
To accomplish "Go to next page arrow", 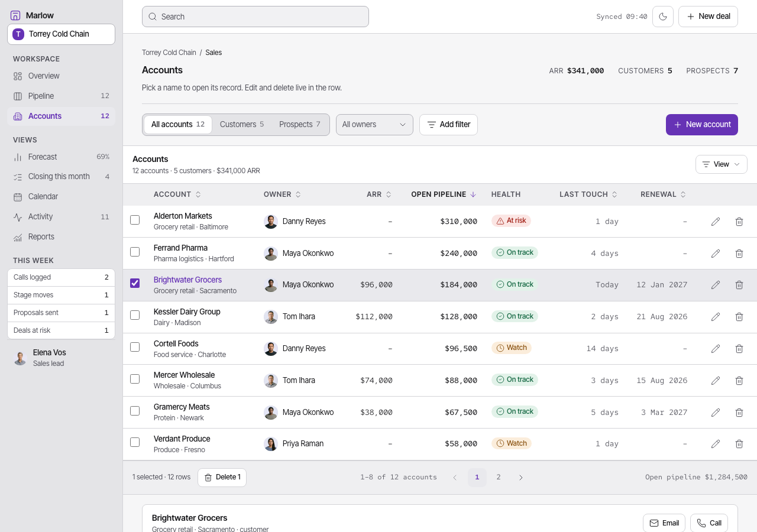I will pos(520,478).
